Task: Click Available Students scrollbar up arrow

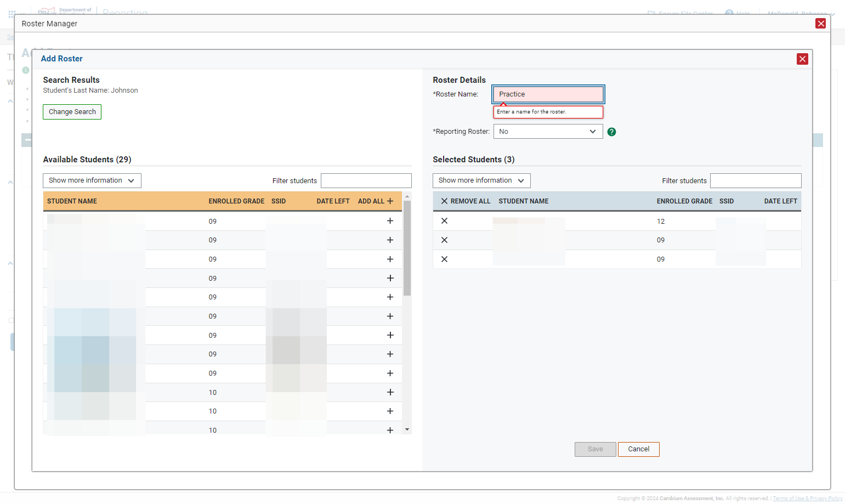Action: point(407,196)
